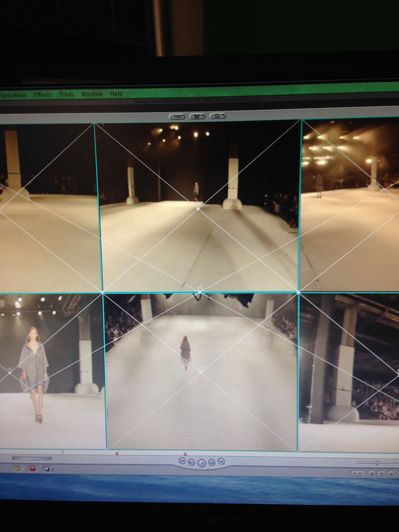Click the Go to Previous Edit button
This screenshot has width=399, height=532.
pos(182,461)
